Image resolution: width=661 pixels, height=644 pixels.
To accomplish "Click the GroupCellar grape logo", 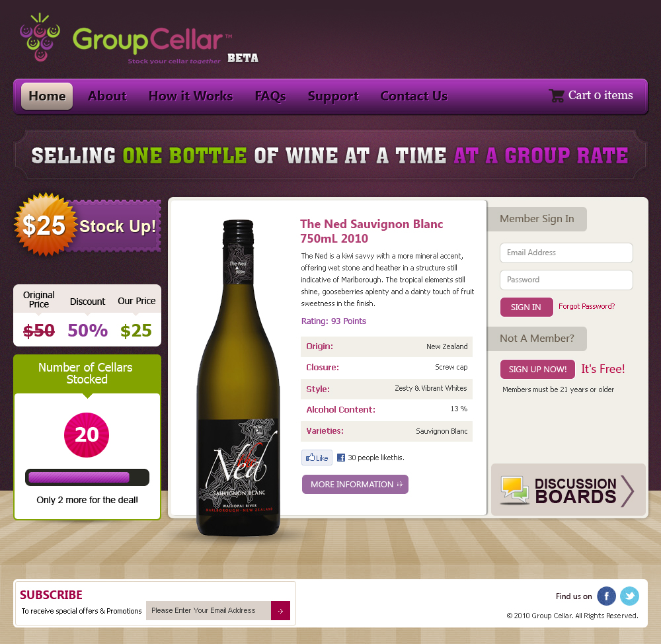I will point(40,37).
